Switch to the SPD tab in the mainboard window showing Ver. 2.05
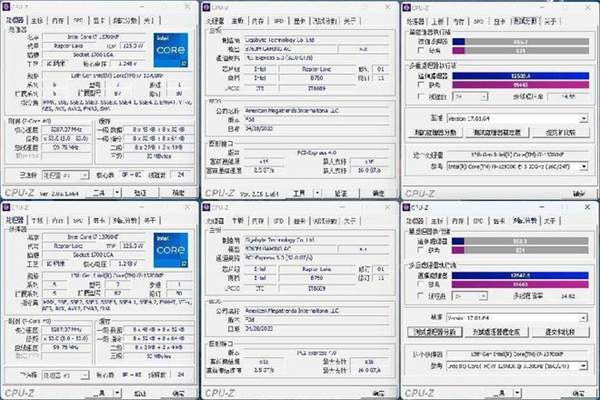This screenshot has width=600, height=400. click(278, 21)
